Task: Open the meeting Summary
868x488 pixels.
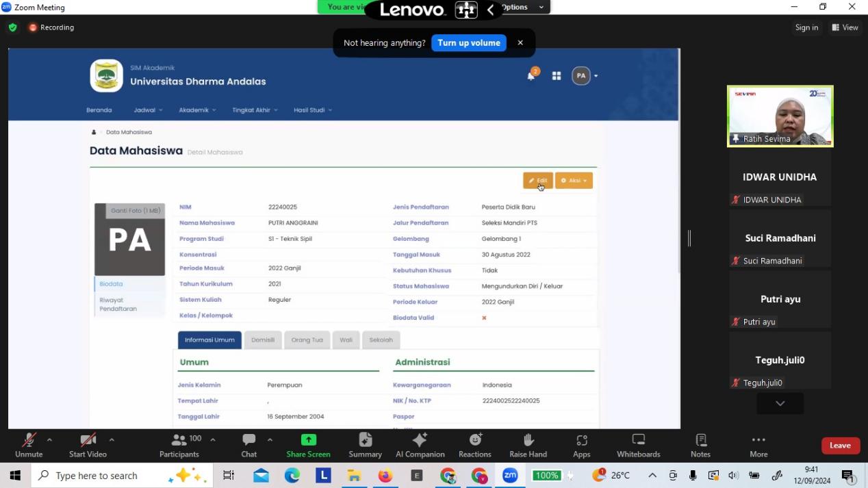Action: pyautogui.click(x=365, y=445)
